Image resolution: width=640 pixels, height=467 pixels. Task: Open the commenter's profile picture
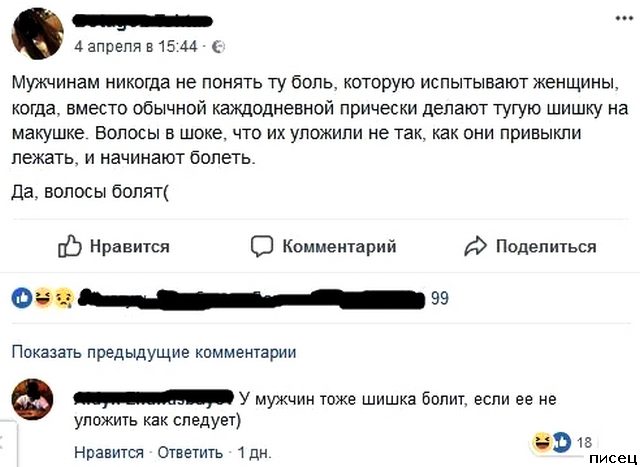pos(33,399)
